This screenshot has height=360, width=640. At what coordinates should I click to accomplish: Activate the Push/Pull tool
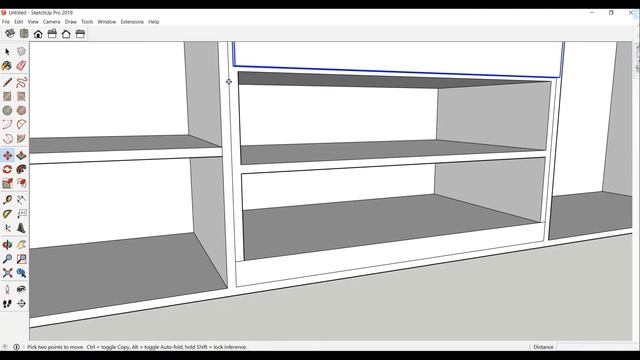(x=21, y=155)
